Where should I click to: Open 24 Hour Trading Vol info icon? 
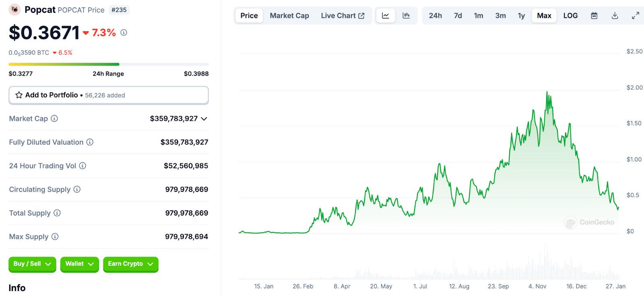point(83,166)
